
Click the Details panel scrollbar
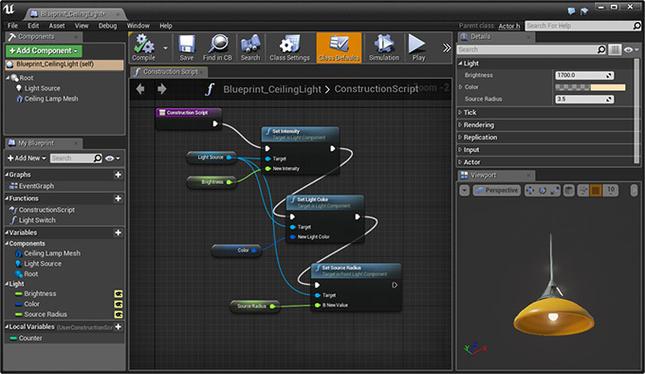point(637,111)
